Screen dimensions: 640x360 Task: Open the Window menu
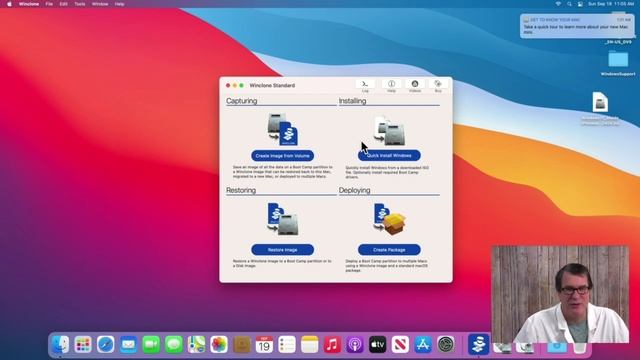coord(100,4)
